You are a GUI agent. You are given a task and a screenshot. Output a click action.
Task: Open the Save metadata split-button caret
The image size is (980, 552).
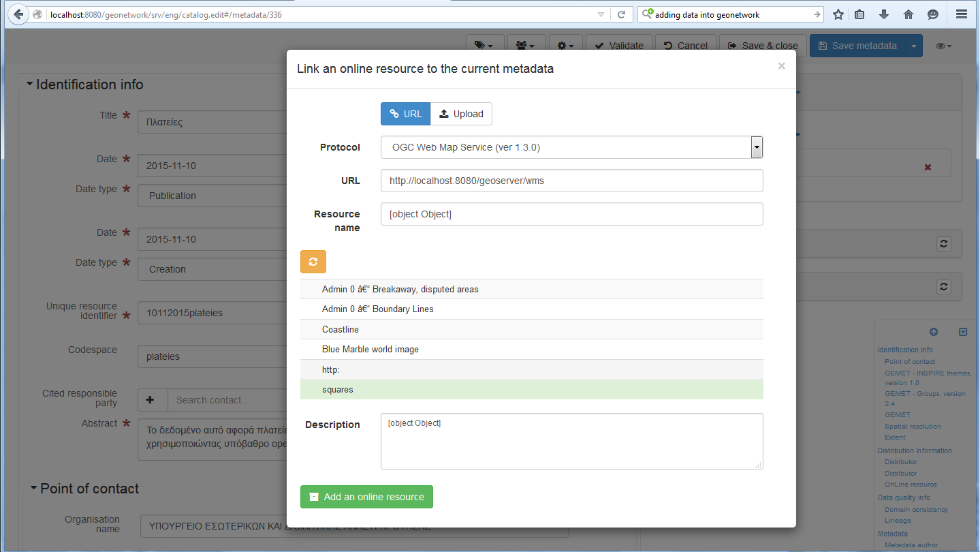tap(914, 46)
